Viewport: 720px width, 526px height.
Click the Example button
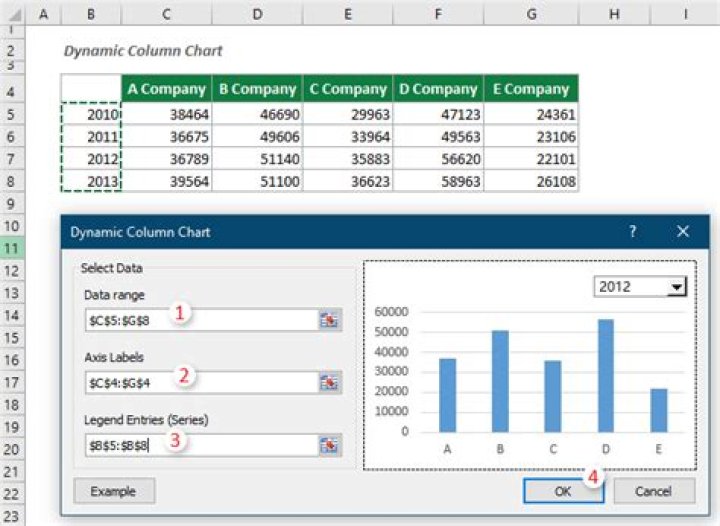pyautogui.click(x=114, y=491)
